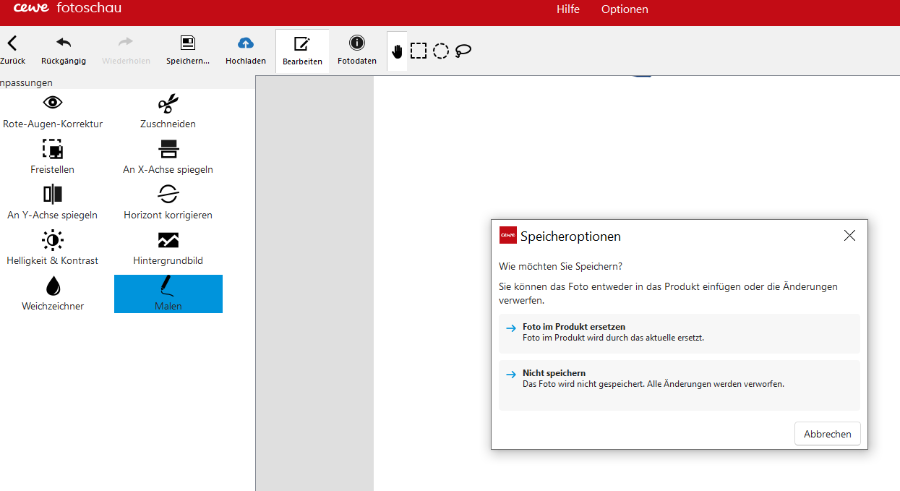Image resolution: width=900 pixels, height=491 pixels.
Task: Open the Hilfe menu
Action: click(x=567, y=9)
